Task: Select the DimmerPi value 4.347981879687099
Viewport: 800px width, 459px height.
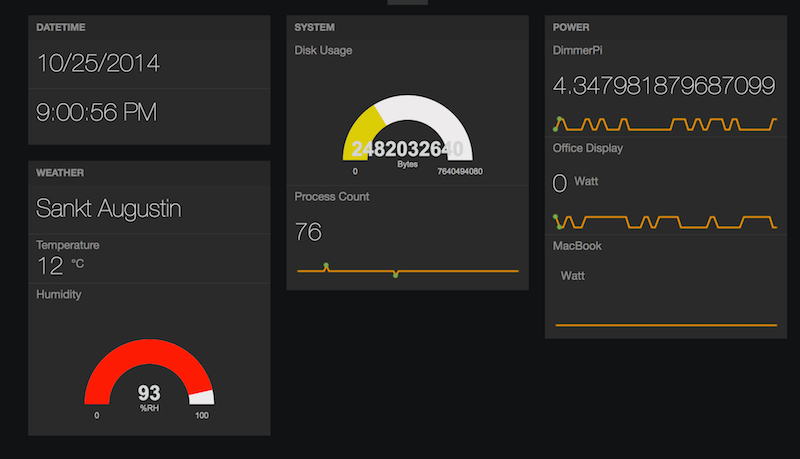Action: [664, 86]
